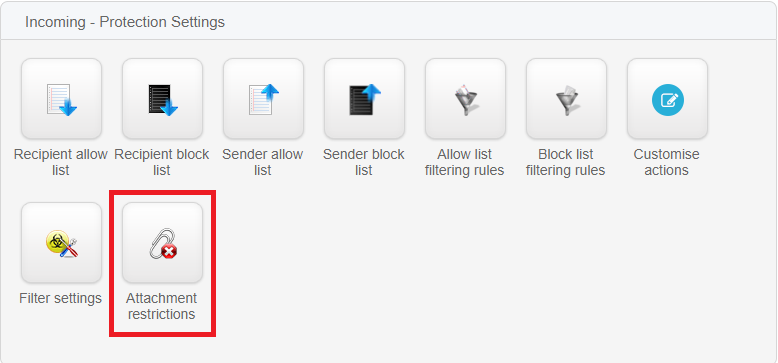Select the Sender allow list icon
This screenshot has height=363, width=778.
point(263,99)
